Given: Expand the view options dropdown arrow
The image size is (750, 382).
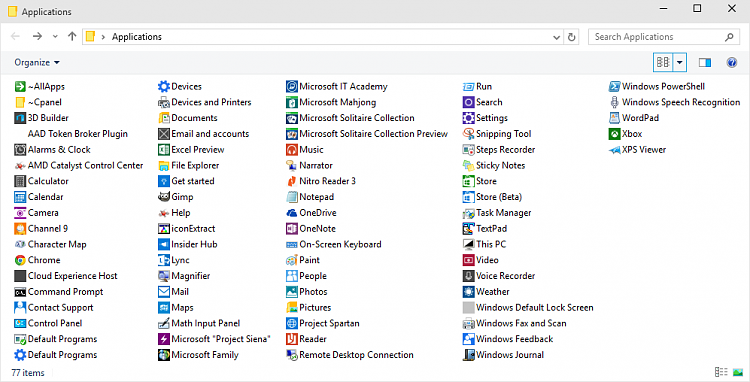Looking at the screenshot, I should (x=680, y=62).
